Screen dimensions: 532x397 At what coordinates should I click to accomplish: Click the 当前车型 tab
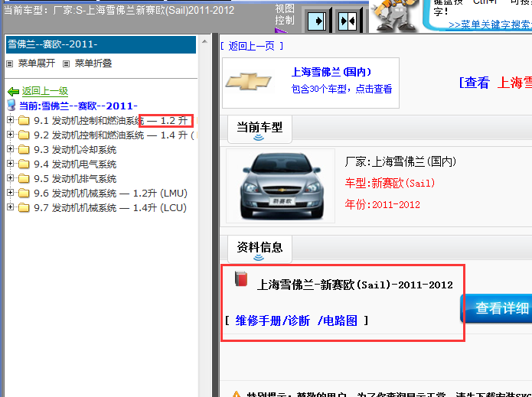[x=259, y=129]
